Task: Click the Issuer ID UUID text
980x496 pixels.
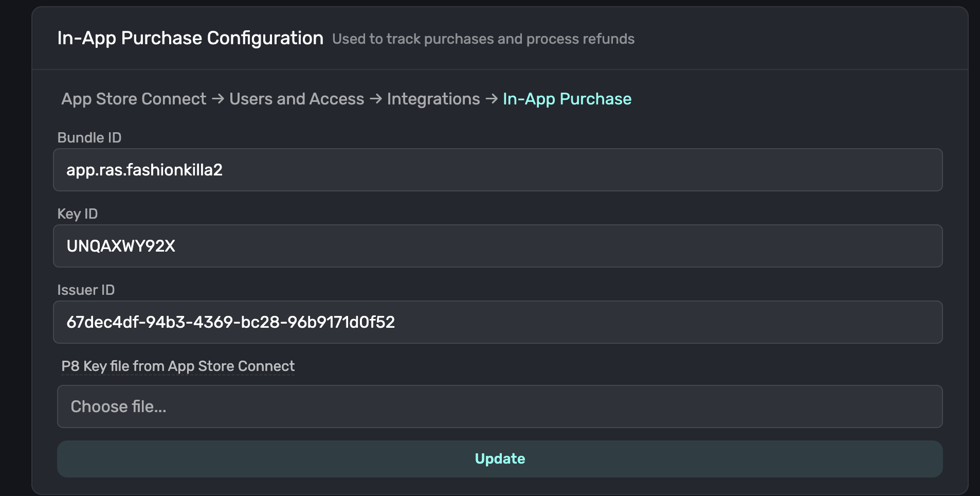Action: 231,322
